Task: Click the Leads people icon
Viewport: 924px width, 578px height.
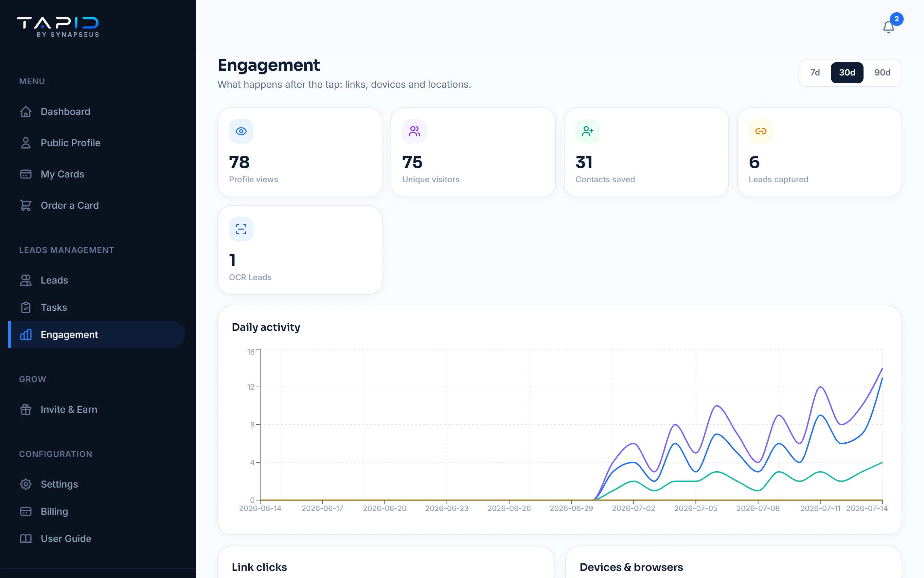Action: 25,280
